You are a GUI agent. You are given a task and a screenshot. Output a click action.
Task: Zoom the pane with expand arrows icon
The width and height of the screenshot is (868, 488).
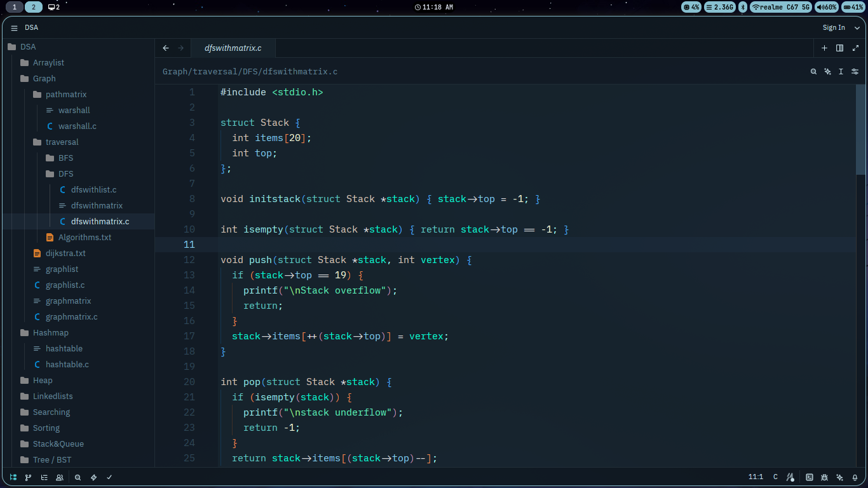pos(855,48)
